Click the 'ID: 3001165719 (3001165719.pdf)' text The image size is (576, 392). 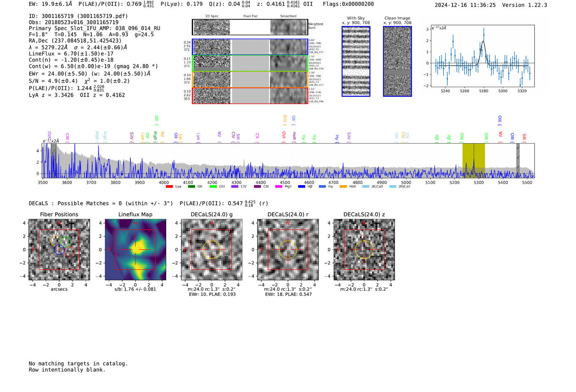coord(78,16)
